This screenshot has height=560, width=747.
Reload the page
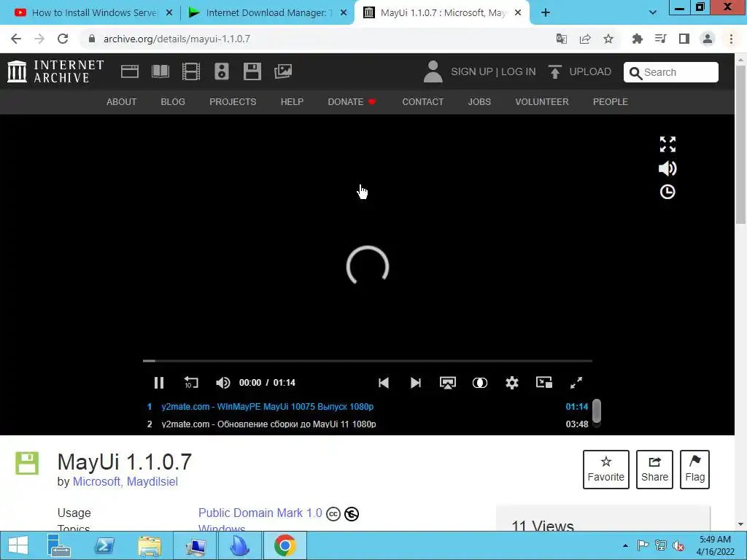tap(63, 39)
